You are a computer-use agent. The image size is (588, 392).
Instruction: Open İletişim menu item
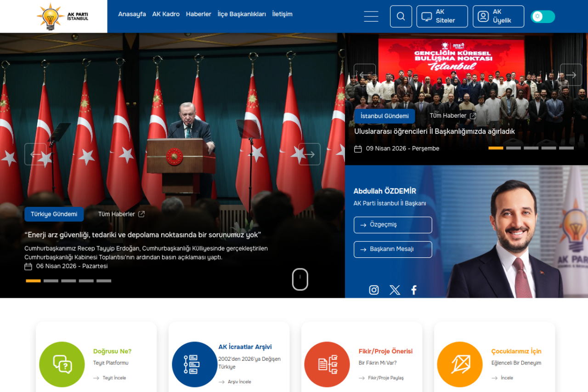(282, 14)
